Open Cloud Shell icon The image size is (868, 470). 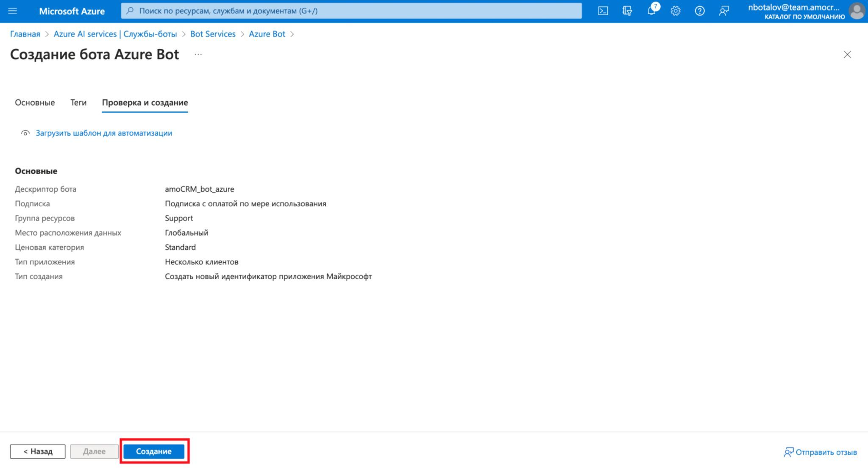(x=603, y=11)
